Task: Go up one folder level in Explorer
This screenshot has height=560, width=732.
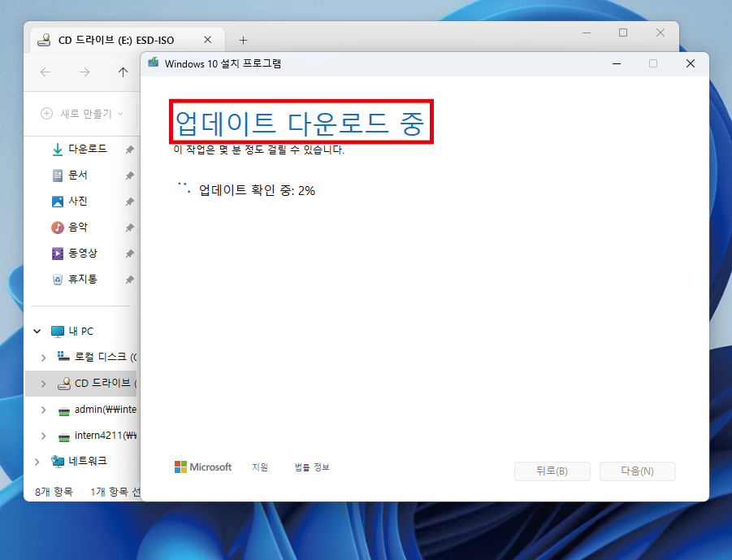Action: (x=123, y=72)
